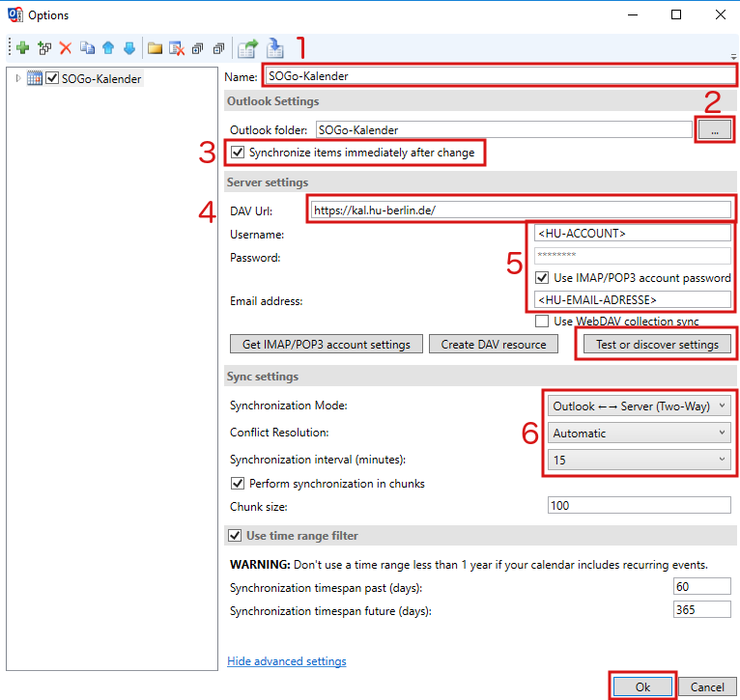Click the green plus add profile icon

coord(23,47)
